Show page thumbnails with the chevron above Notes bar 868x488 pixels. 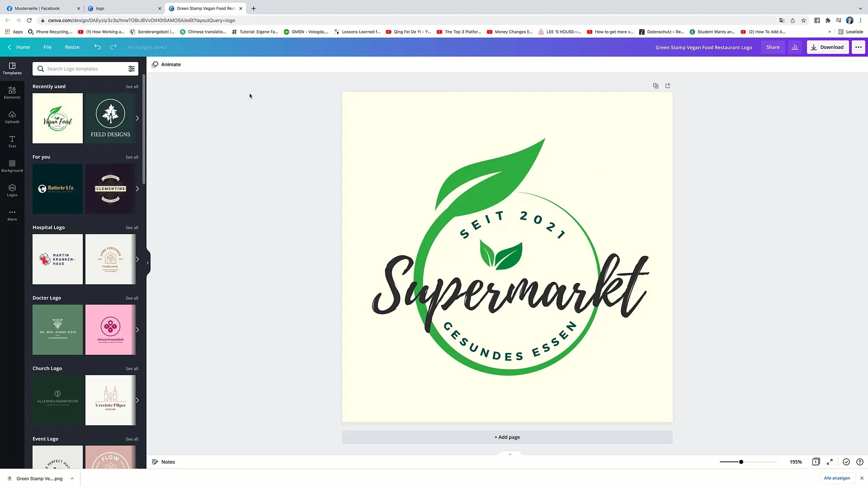point(509,454)
